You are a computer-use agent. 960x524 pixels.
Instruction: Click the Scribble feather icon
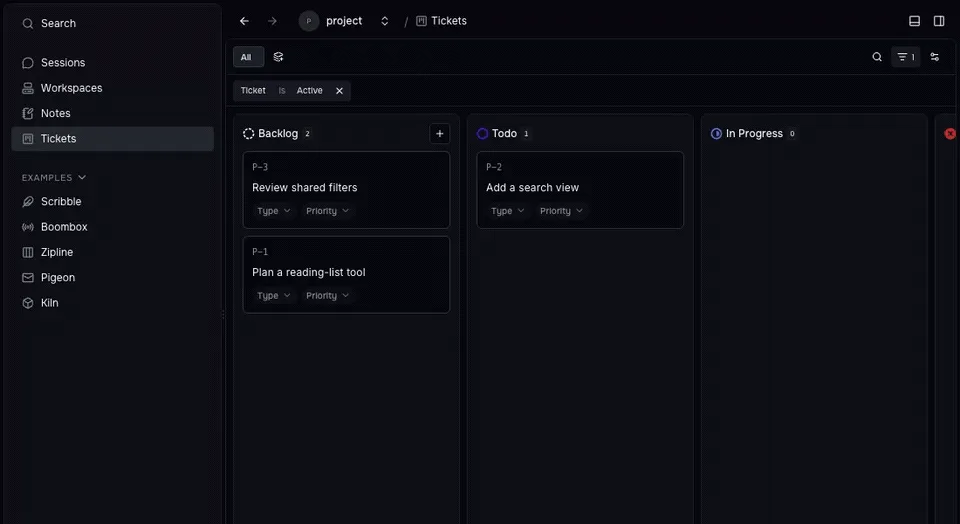(28, 201)
